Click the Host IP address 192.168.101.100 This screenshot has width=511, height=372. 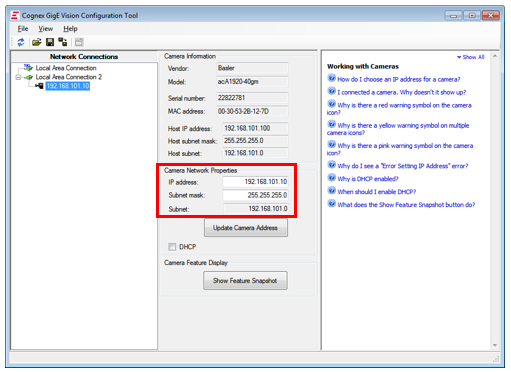pos(255,128)
